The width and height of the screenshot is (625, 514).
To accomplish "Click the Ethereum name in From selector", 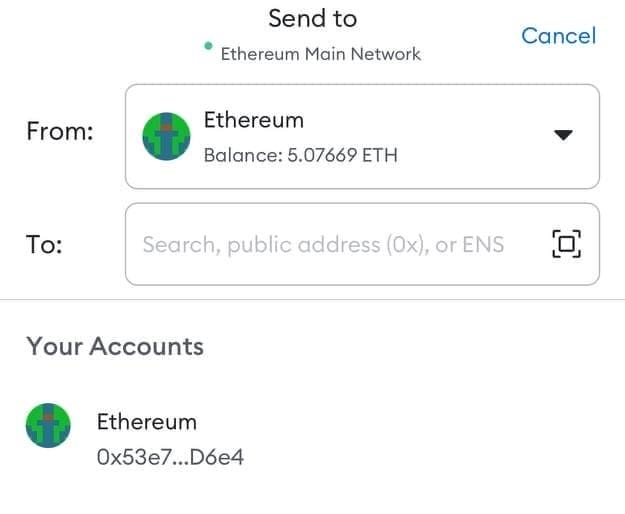I will coord(253,120).
